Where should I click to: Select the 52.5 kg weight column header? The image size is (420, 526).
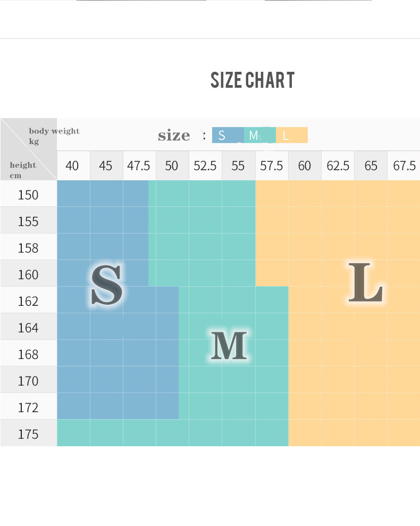coord(205,166)
